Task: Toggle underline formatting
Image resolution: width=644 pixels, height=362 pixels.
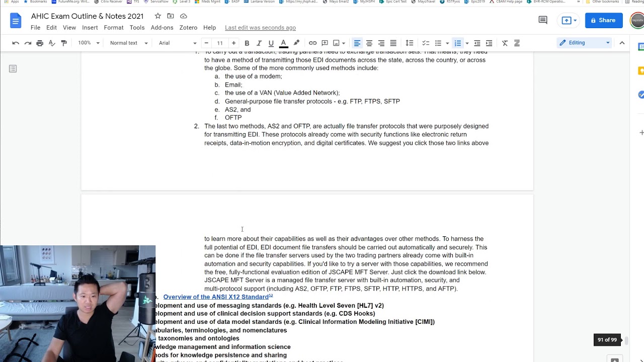Action: (271, 43)
